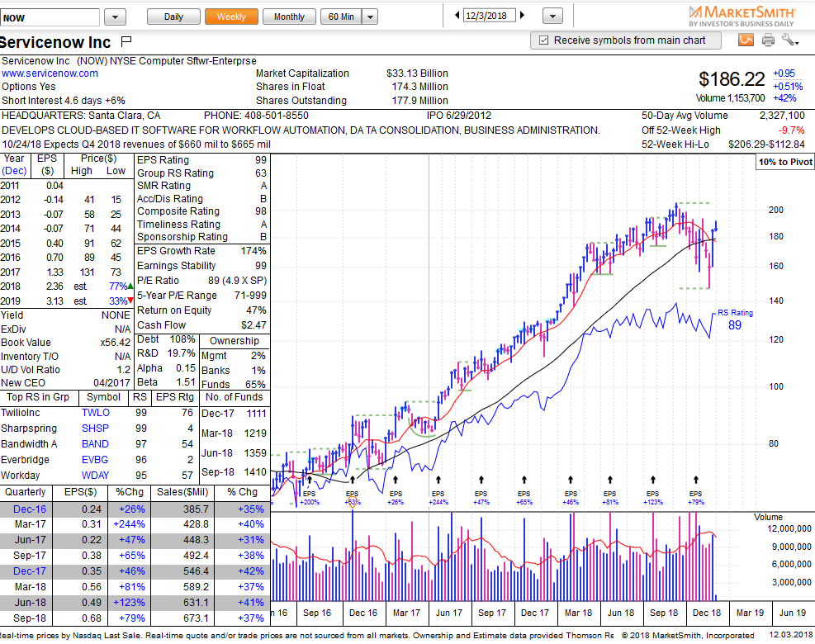Screen dimensions: 815x644
Task: Switch to the 60 Min chart
Action: click(x=341, y=17)
